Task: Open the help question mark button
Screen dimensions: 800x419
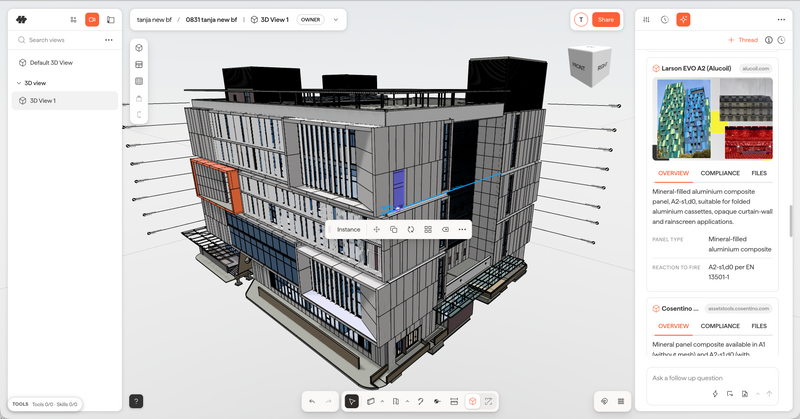Action: coord(136,402)
